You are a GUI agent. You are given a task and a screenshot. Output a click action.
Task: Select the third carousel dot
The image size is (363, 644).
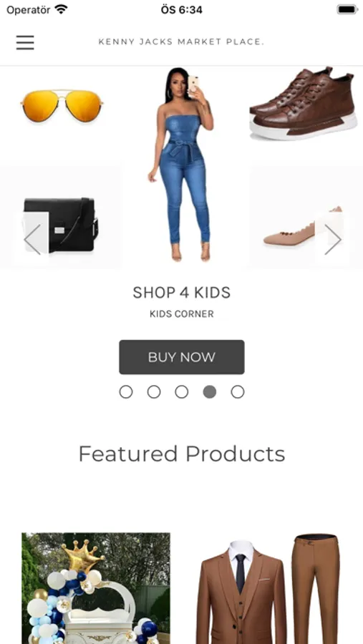(182, 392)
